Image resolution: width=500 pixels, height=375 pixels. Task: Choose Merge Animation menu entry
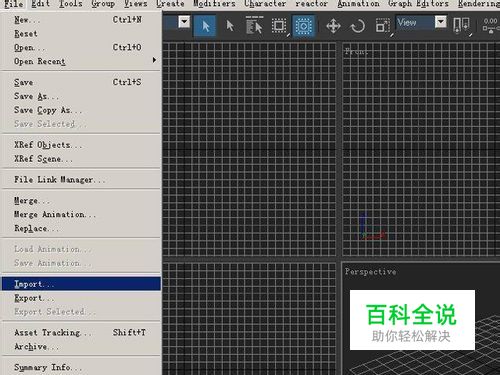[81, 214]
